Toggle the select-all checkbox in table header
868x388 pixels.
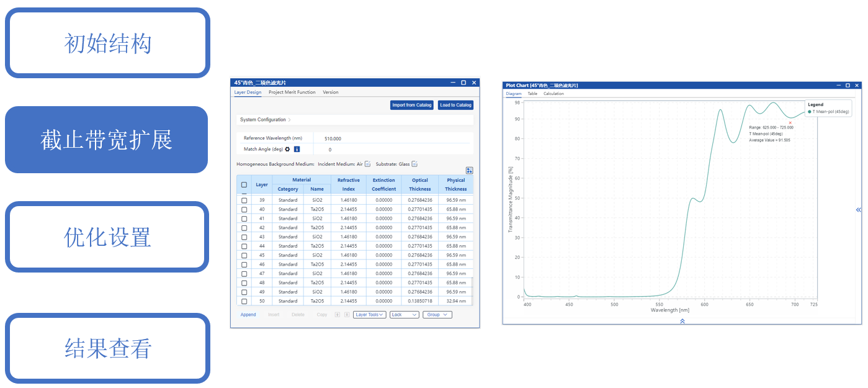(244, 184)
